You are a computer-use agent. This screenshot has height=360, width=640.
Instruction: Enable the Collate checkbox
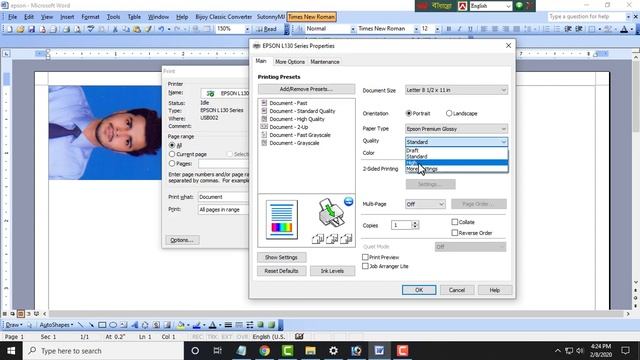coord(455,222)
